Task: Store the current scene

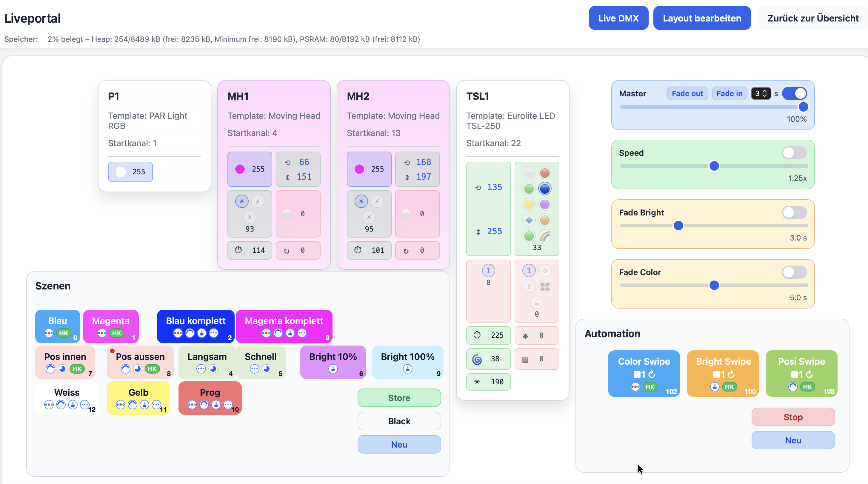Action: [399, 398]
